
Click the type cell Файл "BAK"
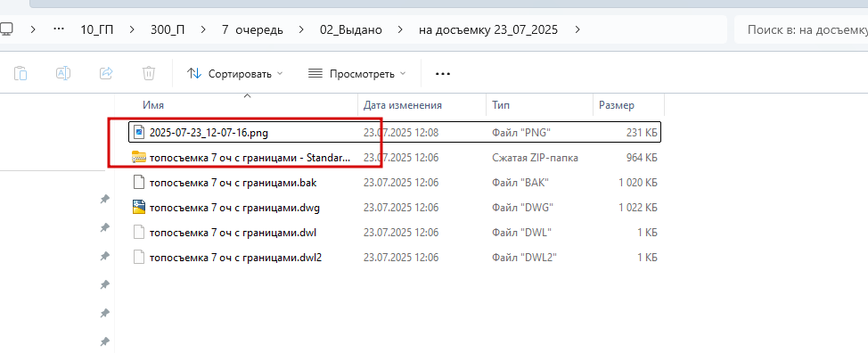coord(521,183)
